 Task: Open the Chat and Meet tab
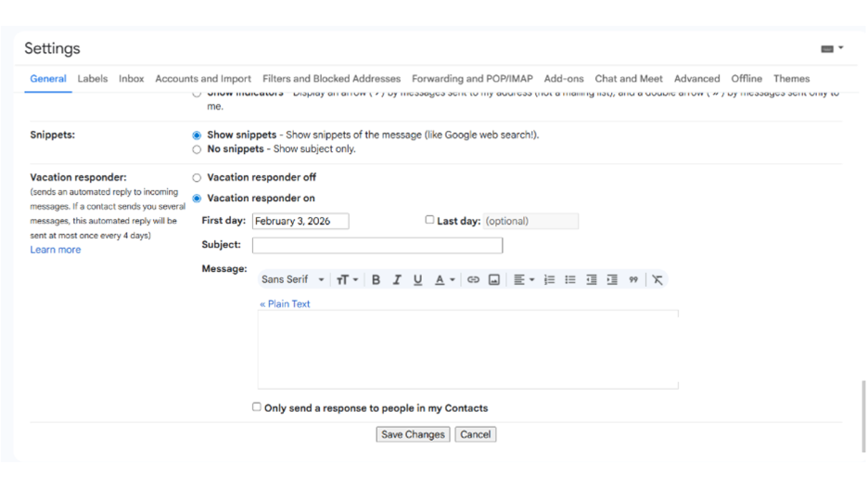[x=629, y=79]
